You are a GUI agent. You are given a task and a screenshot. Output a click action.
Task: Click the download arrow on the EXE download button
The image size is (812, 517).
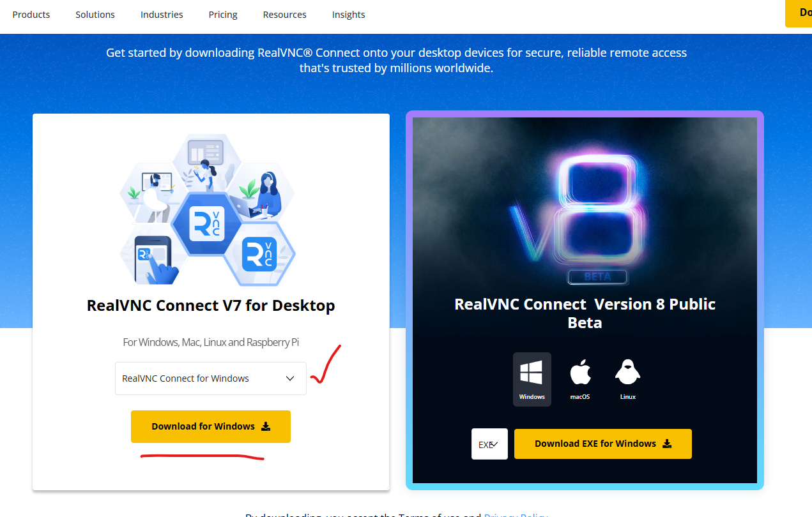[668, 443]
